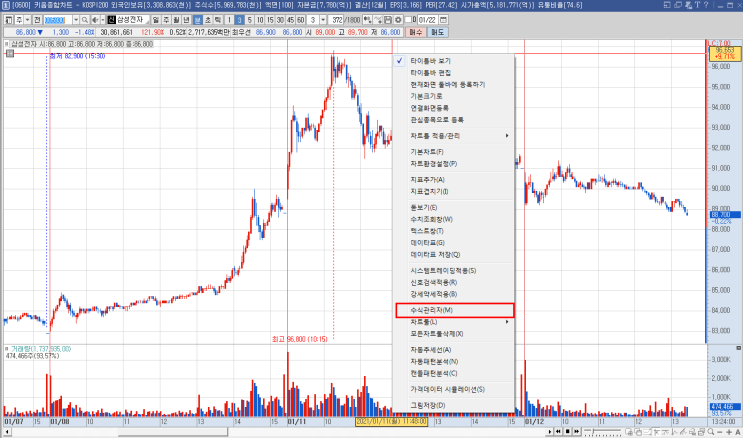Viewport: 743px width, 438px height.
Task: Open the stock code search magnifier
Action: pyautogui.click(x=85, y=20)
